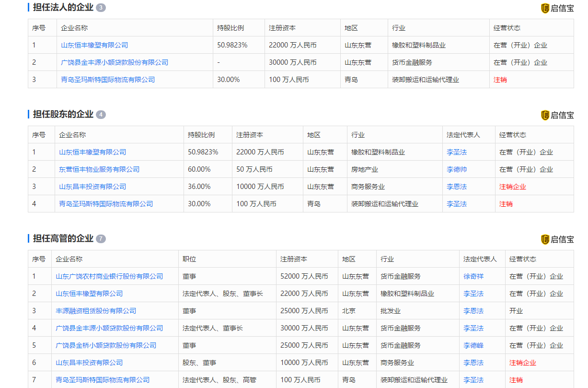
Task: Click the 启信宝 logo beside 担任法人的企业
Action: (x=557, y=8)
